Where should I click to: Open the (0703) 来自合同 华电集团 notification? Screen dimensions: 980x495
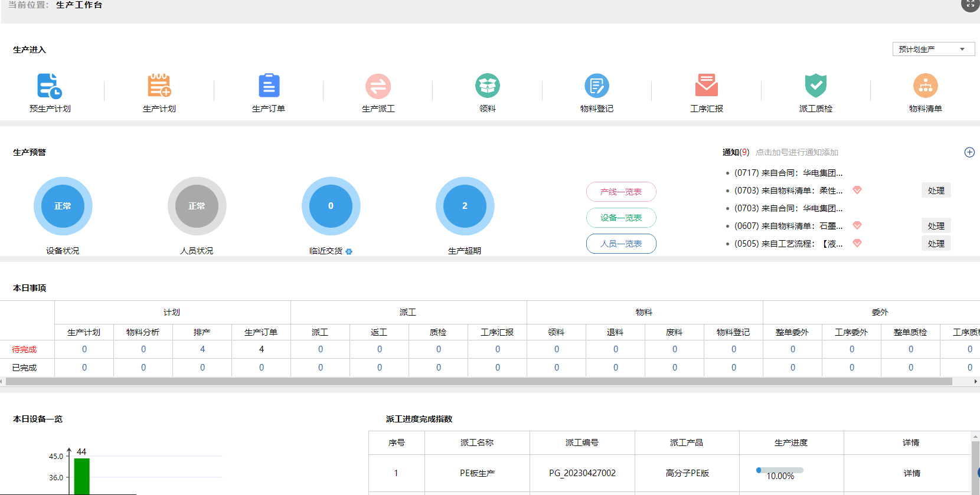pyautogui.click(x=788, y=208)
